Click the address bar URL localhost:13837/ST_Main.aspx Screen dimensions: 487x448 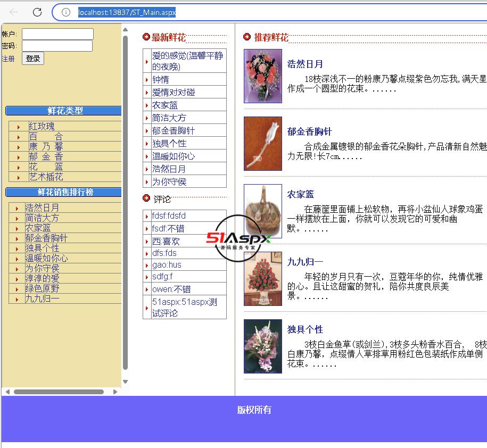127,12
